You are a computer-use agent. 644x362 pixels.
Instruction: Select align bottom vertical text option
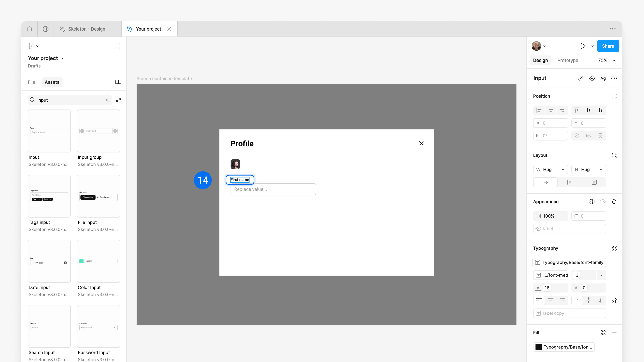coord(600,300)
